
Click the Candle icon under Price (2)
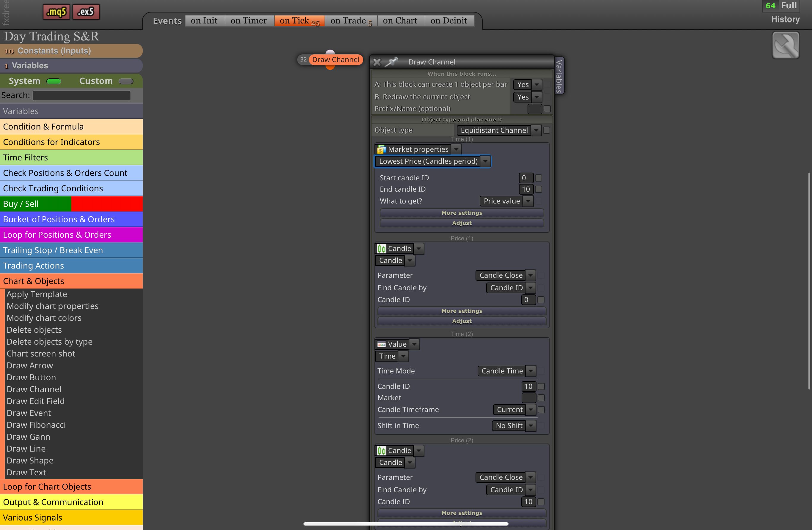click(381, 451)
